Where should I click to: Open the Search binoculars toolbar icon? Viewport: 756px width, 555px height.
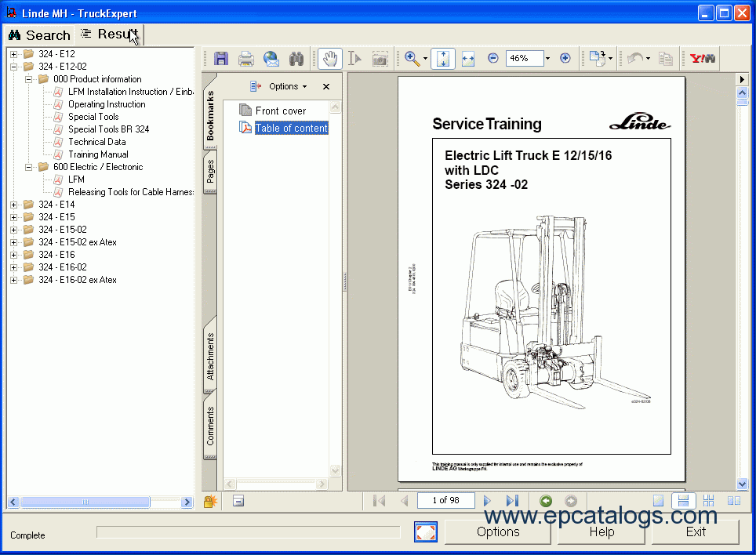point(296,59)
